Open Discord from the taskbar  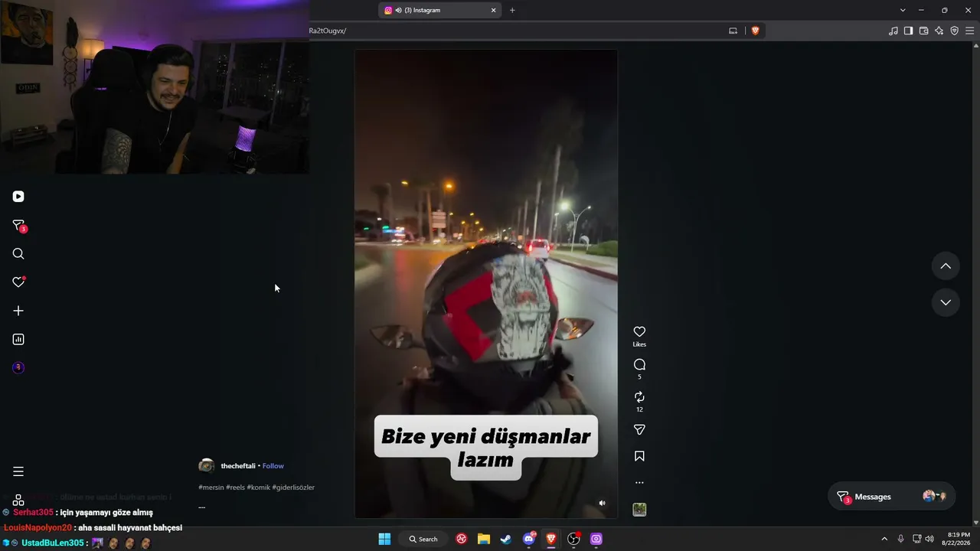pos(529,539)
